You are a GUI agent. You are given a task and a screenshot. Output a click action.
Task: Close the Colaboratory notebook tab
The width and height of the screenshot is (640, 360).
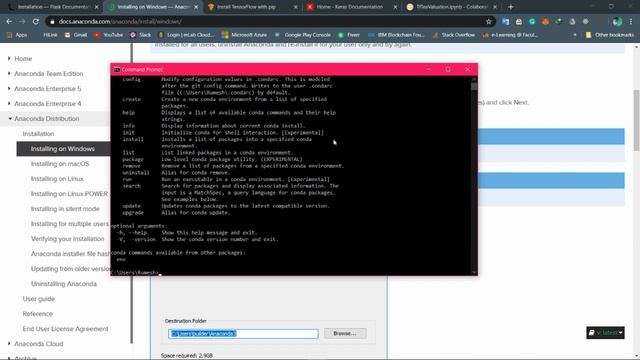[x=495, y=7]
